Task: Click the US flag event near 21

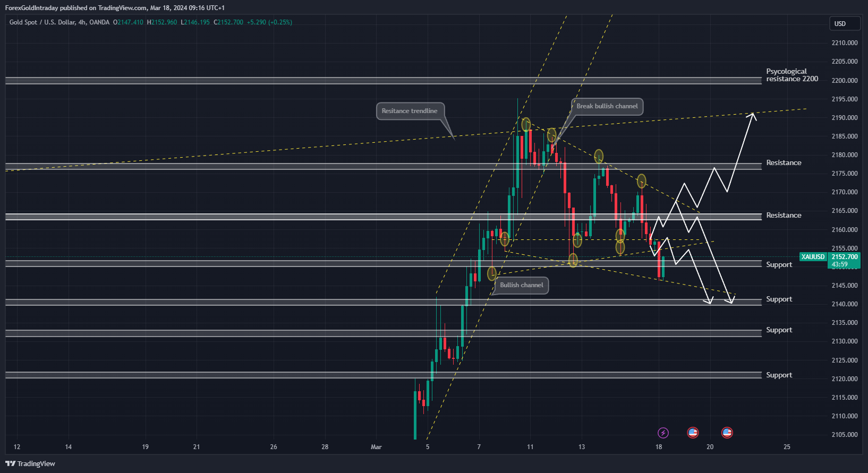Action: click(727, 433)
